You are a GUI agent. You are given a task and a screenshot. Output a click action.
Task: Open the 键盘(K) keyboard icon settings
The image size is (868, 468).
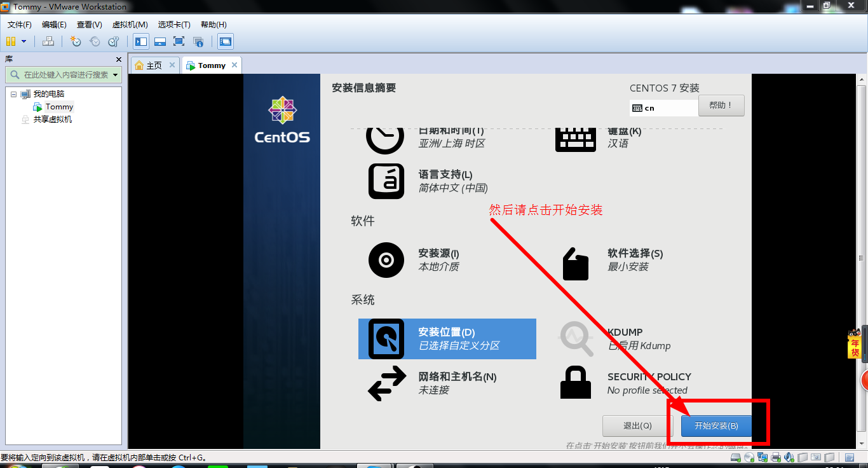tap(576, 139)
